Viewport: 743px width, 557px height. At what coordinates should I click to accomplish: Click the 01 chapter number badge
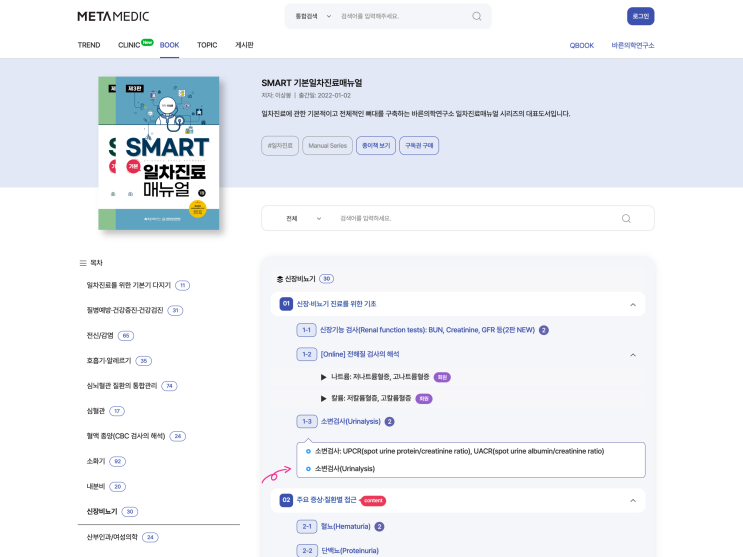pyautogui.click(x=286, y=304)
